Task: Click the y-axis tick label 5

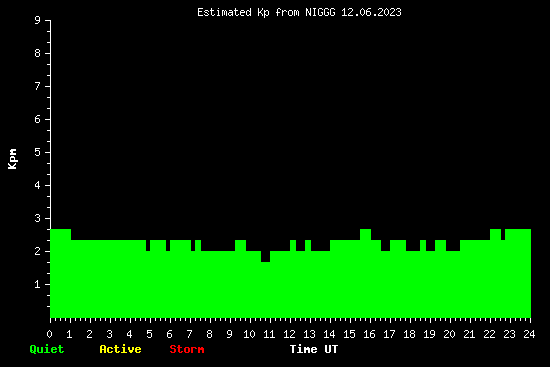Action: pyautogui.click(x=38, y=152)
